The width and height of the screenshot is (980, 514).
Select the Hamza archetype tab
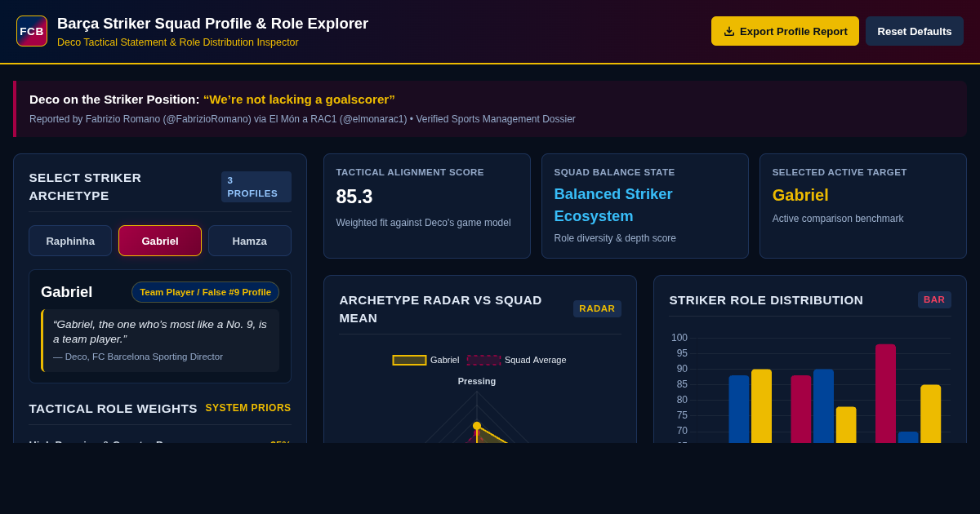coord(250,241)
